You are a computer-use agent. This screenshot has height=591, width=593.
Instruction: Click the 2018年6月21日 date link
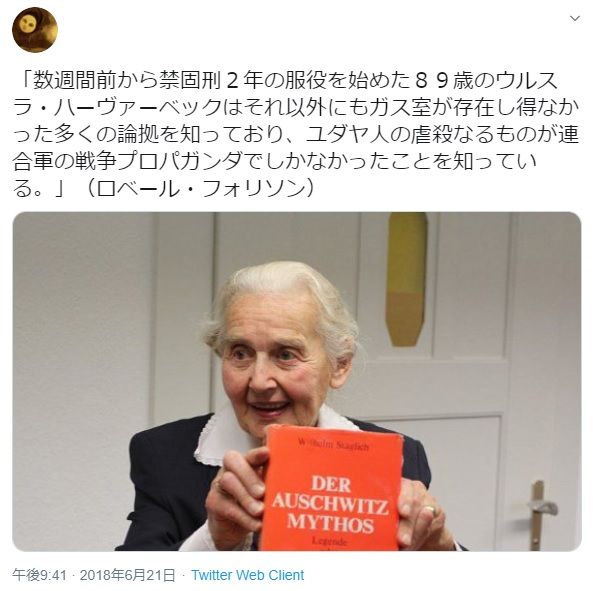point(127,575)
